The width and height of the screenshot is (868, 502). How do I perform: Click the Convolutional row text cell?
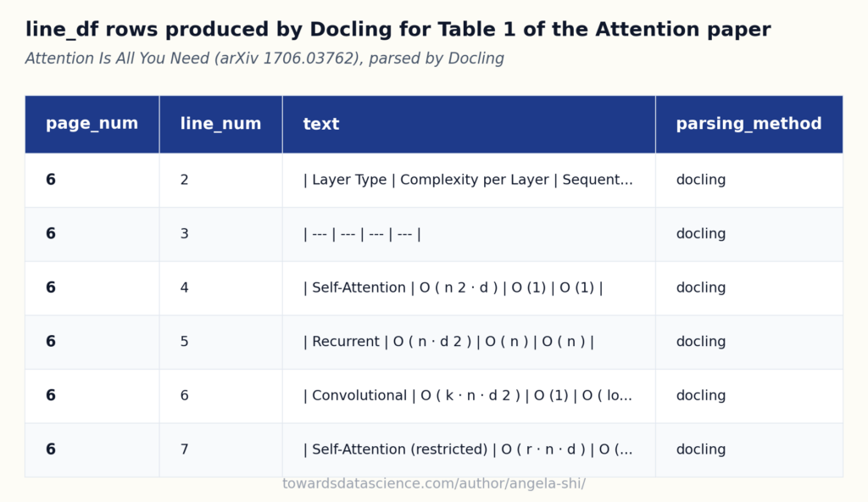[x=468, y=396]
